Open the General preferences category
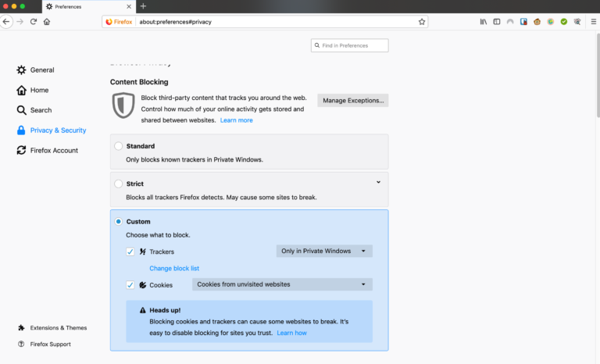The height and width of the screenshot is (364, 600). 41,70
